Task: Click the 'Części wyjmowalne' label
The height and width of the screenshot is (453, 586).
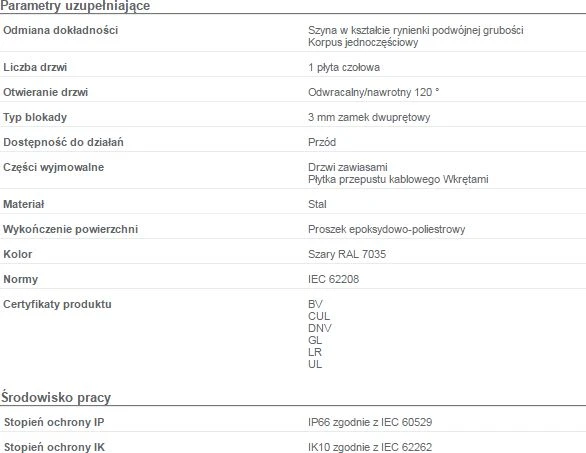Action: click(53, 167)
